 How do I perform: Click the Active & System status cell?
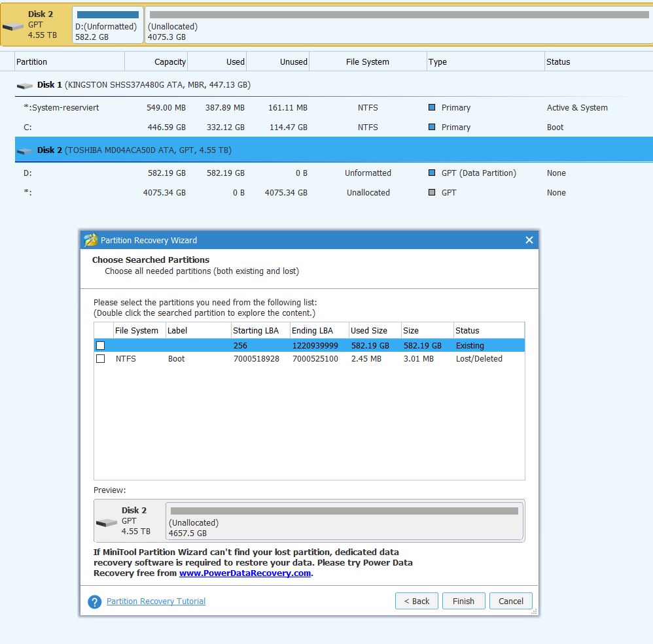click(x=577, y=107)
